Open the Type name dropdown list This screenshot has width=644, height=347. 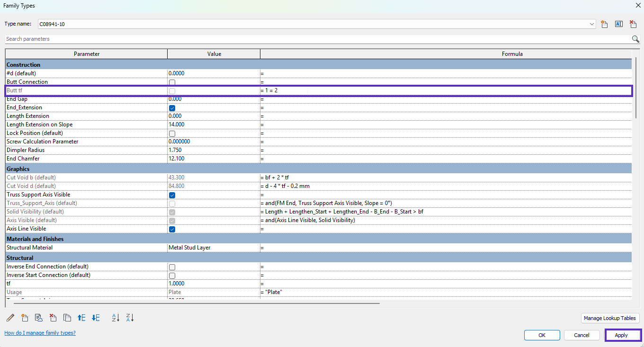point(592,24)
